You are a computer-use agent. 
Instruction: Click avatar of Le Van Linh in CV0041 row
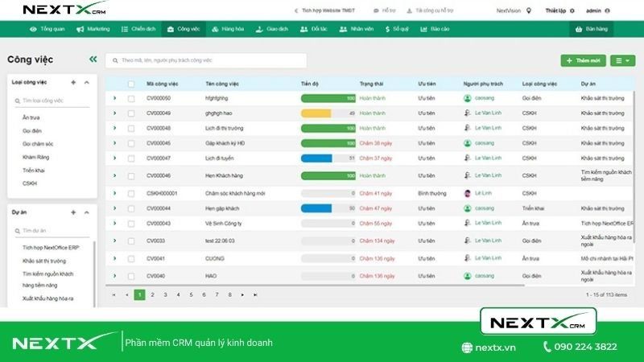468,258
